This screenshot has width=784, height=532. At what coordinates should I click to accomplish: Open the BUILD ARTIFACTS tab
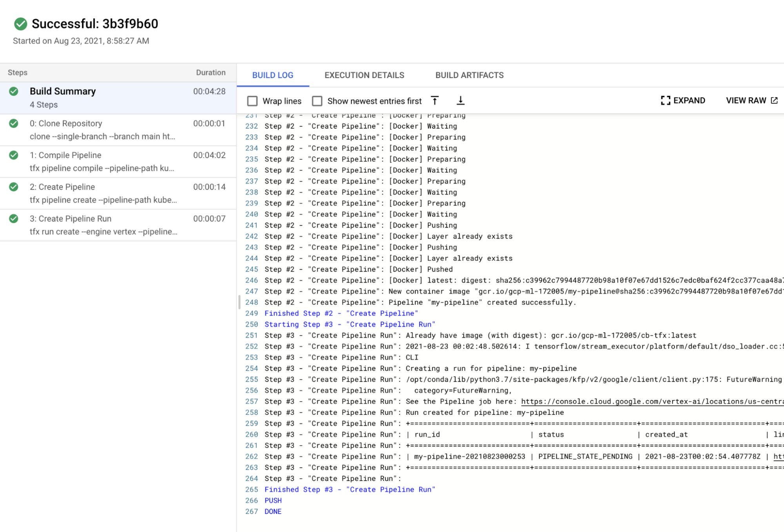coord(470,75)
